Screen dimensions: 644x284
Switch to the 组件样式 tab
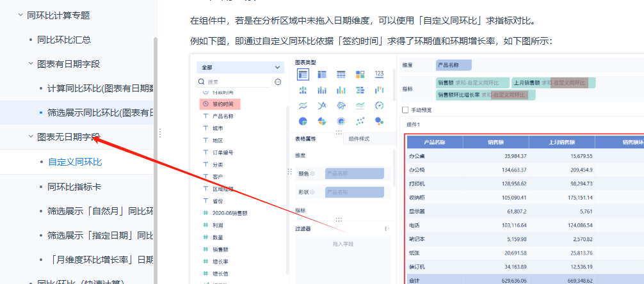click(x=359, y=139)
